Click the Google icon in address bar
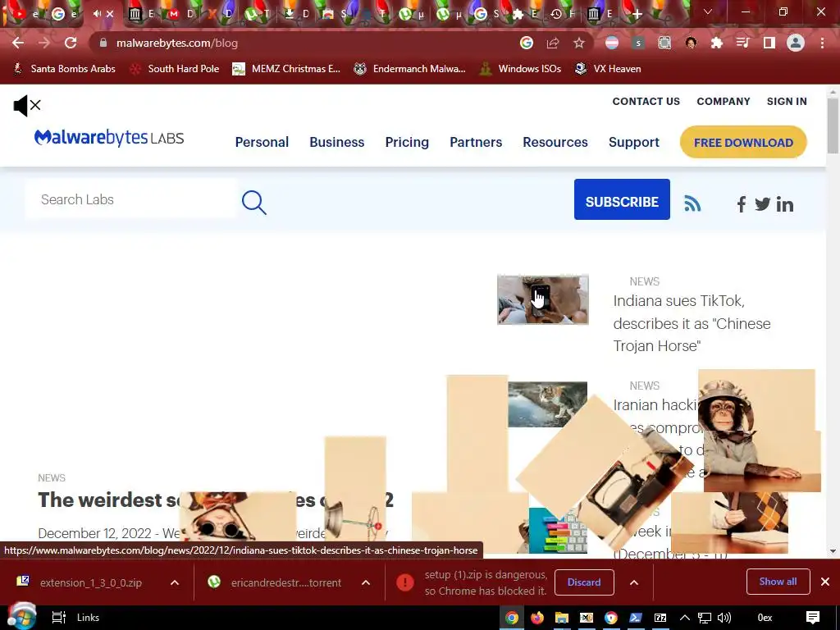 [527, 43]
